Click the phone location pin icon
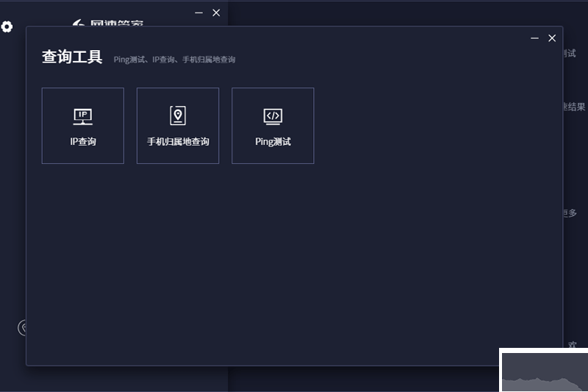Image resolution: width=588 pixels, height=392 pixels. tap(177, 115)
